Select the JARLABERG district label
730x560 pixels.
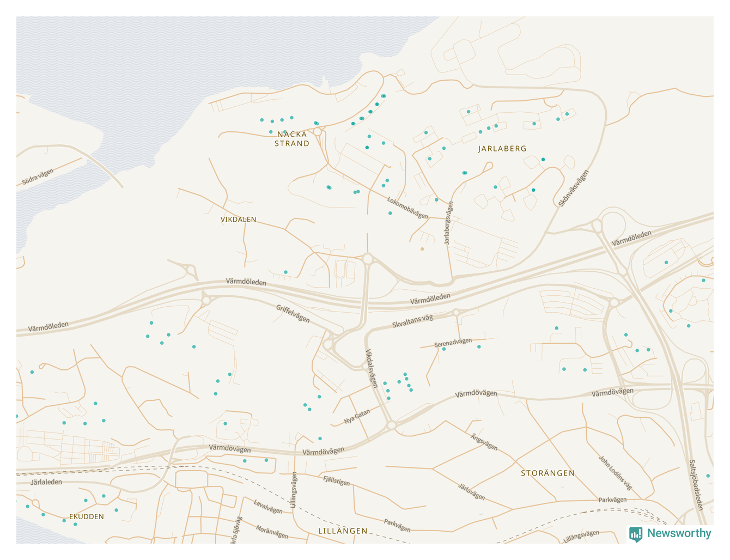tap(502, 149)
